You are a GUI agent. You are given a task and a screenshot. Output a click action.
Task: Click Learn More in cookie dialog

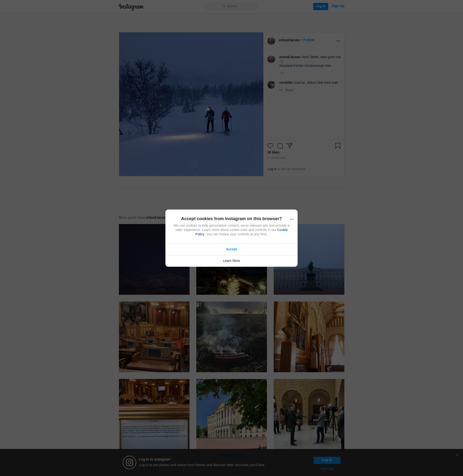point(231,261)
